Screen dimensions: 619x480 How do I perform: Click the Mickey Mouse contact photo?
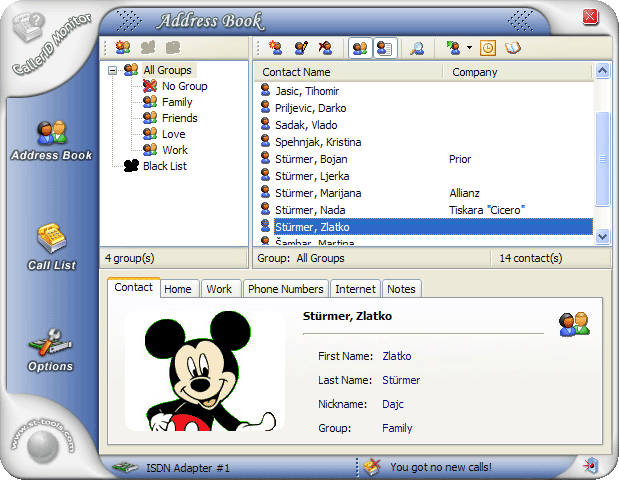pyautogui.click(x=205, y=371)
